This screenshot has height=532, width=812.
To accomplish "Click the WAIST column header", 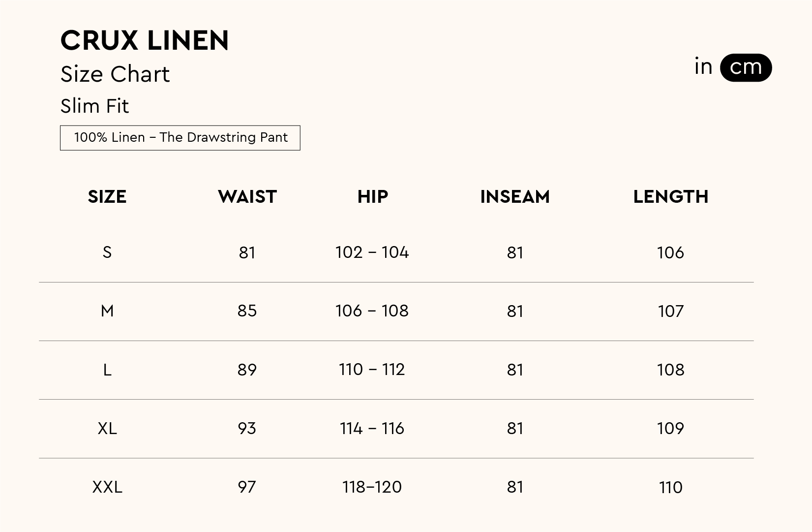I will point(247,197).
